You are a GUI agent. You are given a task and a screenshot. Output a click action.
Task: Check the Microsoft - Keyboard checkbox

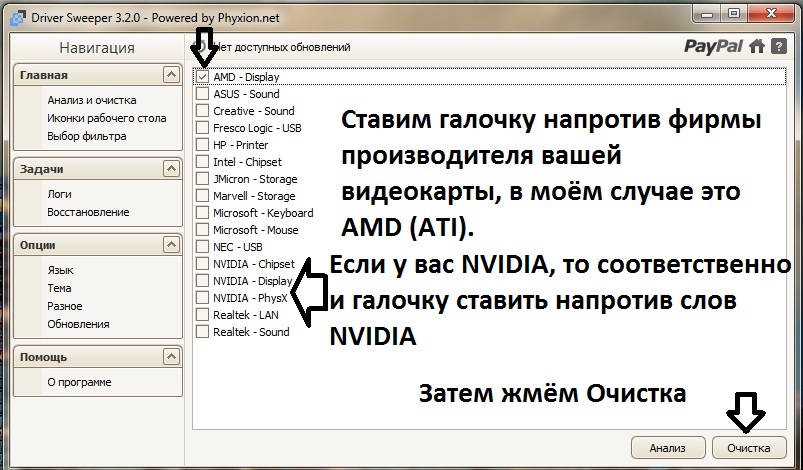203,212
